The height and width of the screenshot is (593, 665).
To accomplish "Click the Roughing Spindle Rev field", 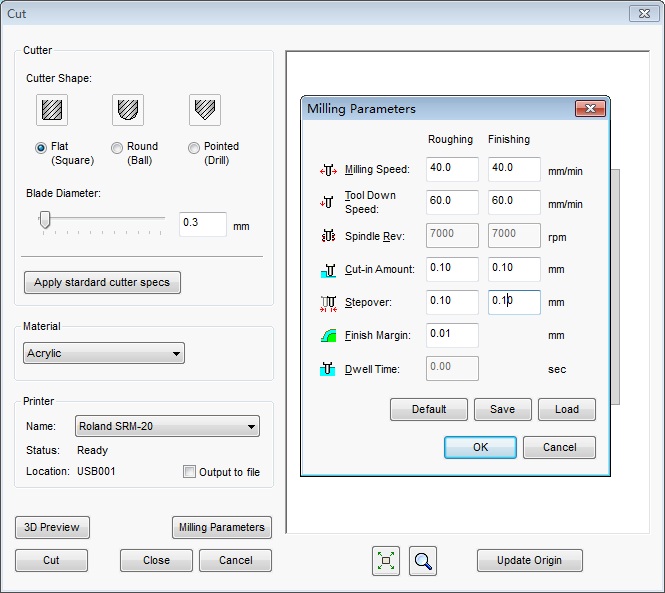I will click(x=452, y=235).
